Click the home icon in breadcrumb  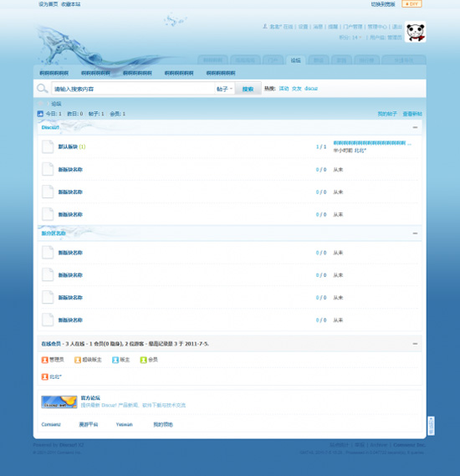(x=40, y=104)
